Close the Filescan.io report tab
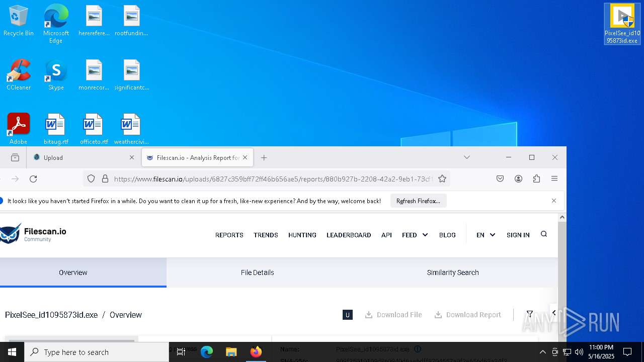 point(245,157)
